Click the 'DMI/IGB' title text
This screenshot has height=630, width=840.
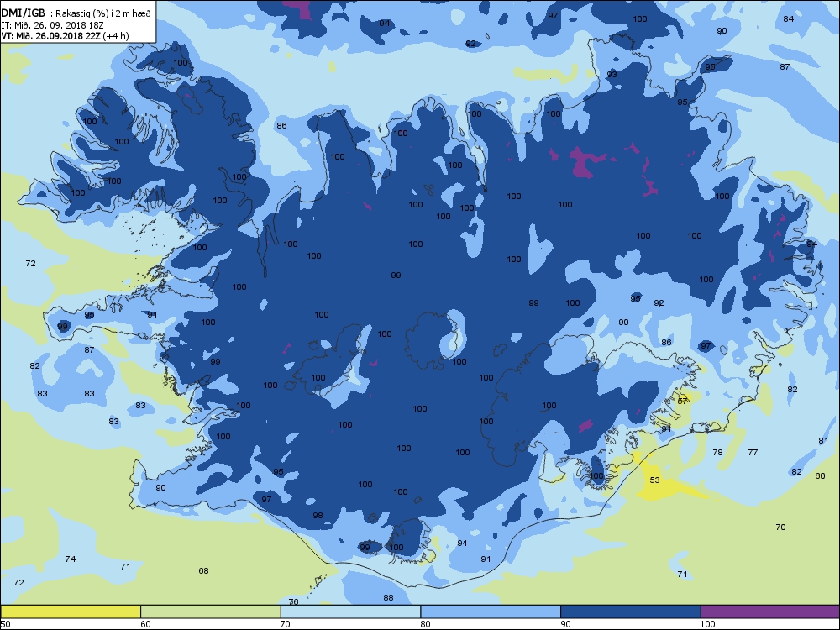(23, 13)
